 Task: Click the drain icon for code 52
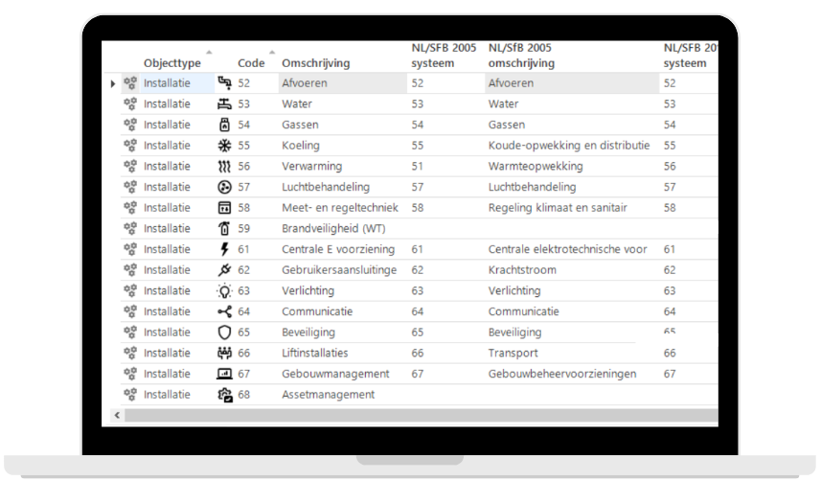coord(225,83)
